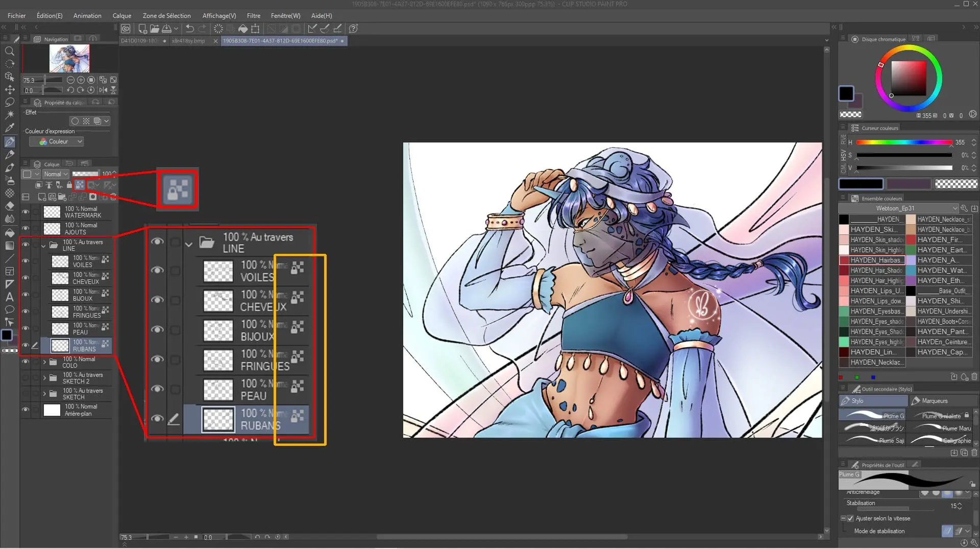Open the Couleur expression color dropdown
The height and width of the screenshot is (549, 980).
pos(56,141)
